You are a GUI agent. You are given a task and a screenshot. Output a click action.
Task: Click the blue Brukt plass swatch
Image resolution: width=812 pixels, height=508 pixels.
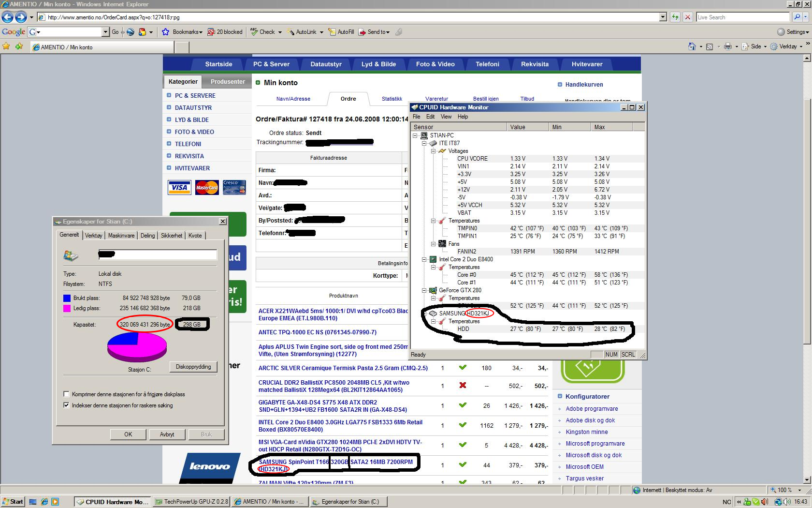tap(67, 298)
